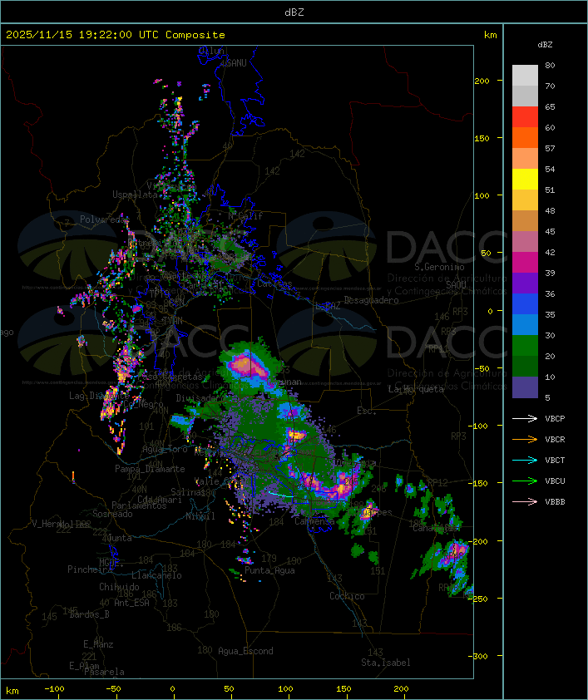Click the 'VBCR' legend label
The height and width of the screenshot is (700, 588).
pos(555,439)
